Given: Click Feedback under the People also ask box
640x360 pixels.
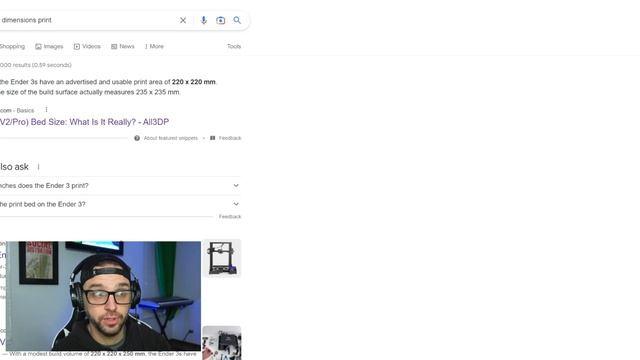Looking at the screenshot, I should [230, 217].
